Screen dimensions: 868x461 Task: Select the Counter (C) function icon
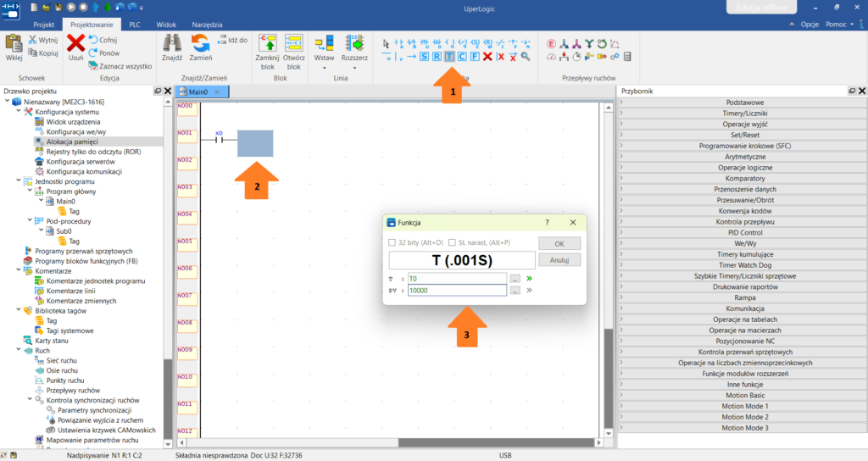coord(462,57)
